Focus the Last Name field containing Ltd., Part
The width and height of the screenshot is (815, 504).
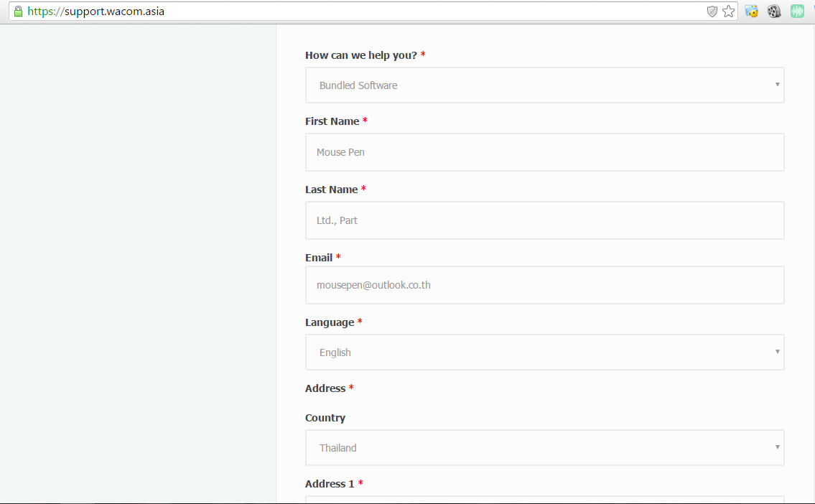pyautogui.click(x=545, y=220)
